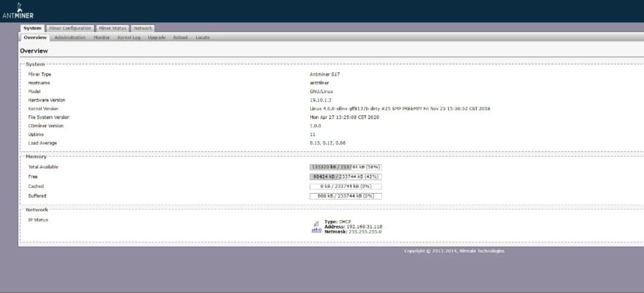Select the Overview sub-tab

[x=35, y=38]
